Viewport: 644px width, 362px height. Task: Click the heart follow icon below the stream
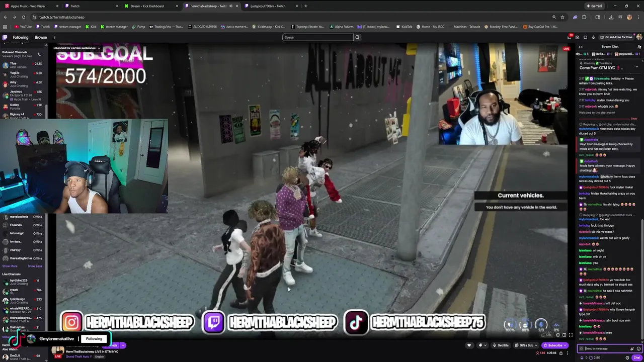469,345
